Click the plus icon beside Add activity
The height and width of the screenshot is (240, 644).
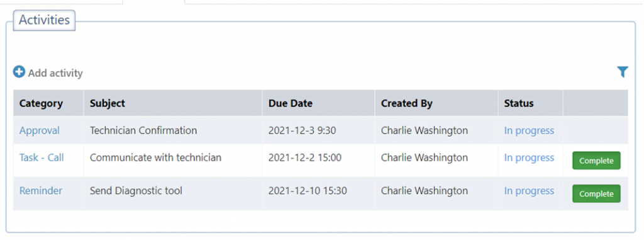pyautogui.click(x=19, y=72)
